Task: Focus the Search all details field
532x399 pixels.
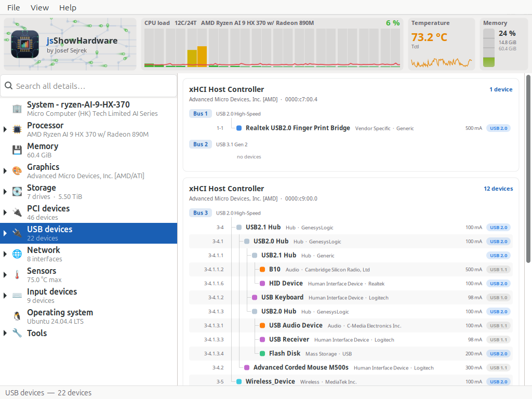Action: [88, 86]
